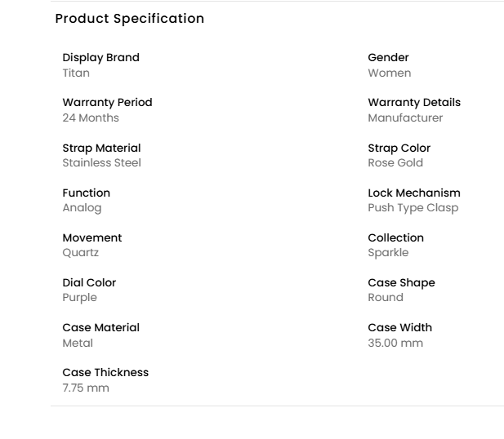Click the Warranty Period label
The height and width of the screenshot is (439, 504).
click(x=107, y=103)
